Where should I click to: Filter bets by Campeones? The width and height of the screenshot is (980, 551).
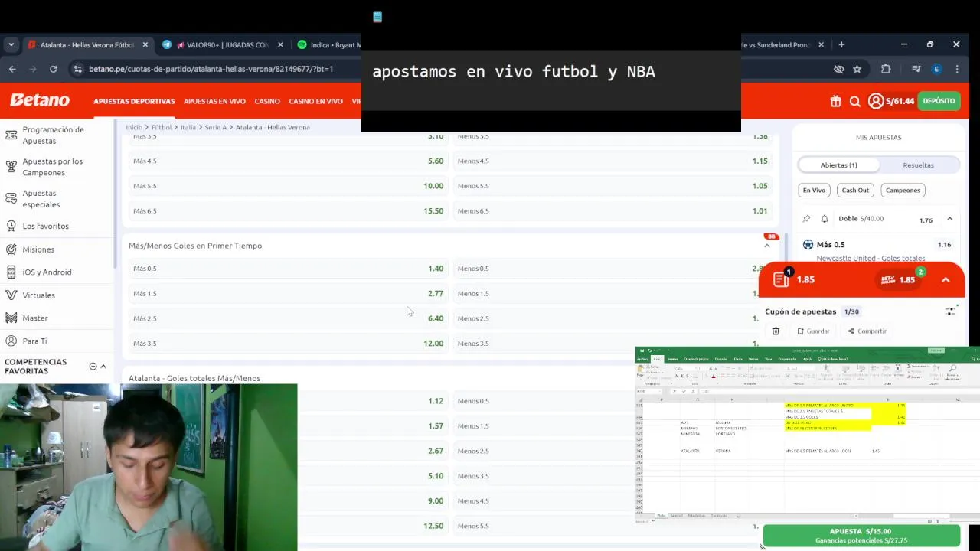point(903,190)
